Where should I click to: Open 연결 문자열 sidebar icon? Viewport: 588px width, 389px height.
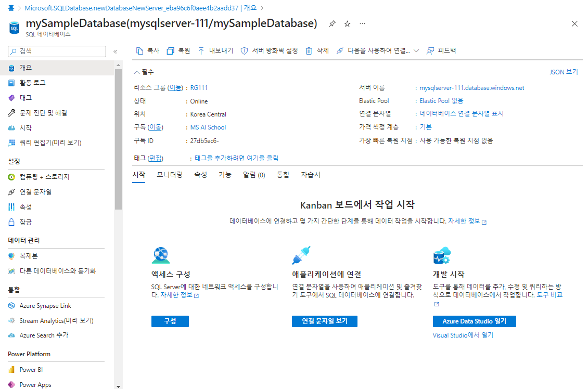click(11, 192)
